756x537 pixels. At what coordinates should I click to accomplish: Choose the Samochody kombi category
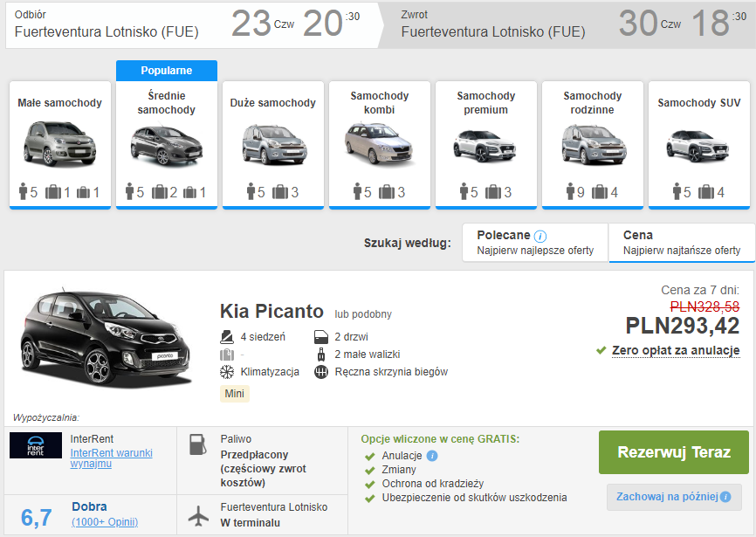click(x=380, y=145)
